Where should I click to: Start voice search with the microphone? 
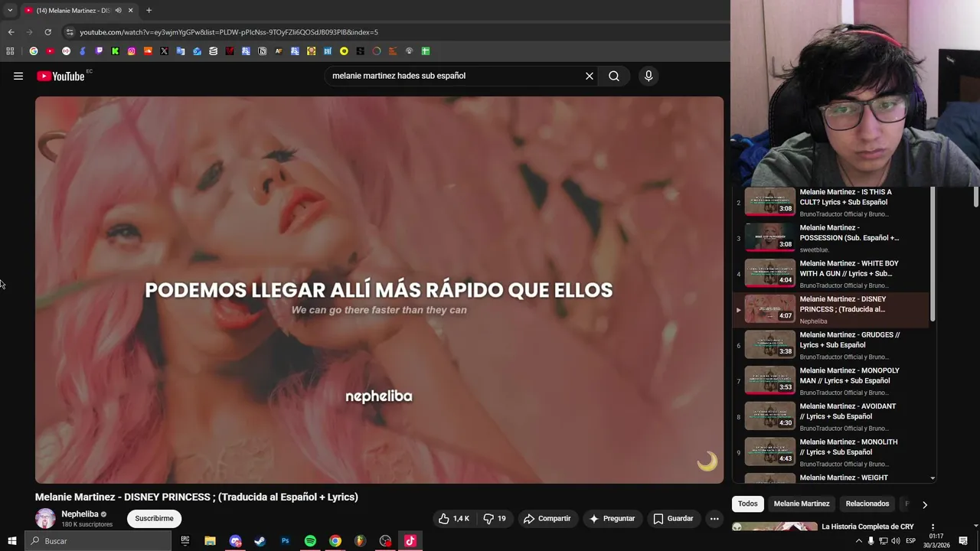pyautogui.click(x=648, y=76)
